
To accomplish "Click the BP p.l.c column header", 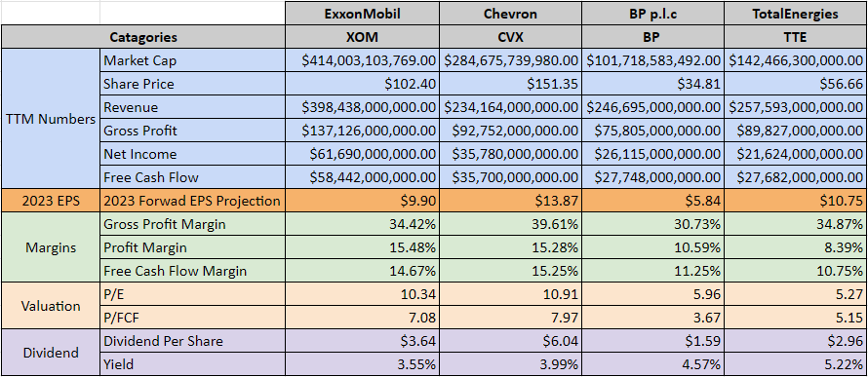I will click(653, 14).
